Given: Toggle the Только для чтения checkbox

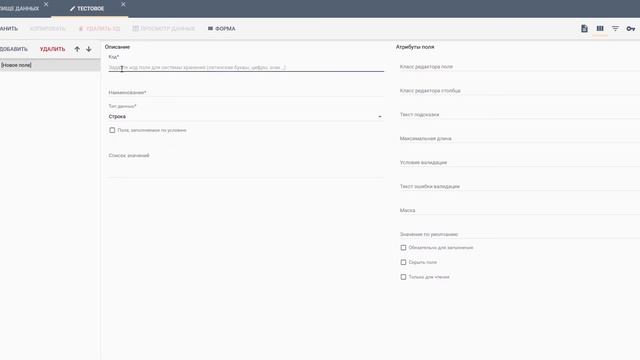Looking at the screenshot, I should click(x=403, y=277).
